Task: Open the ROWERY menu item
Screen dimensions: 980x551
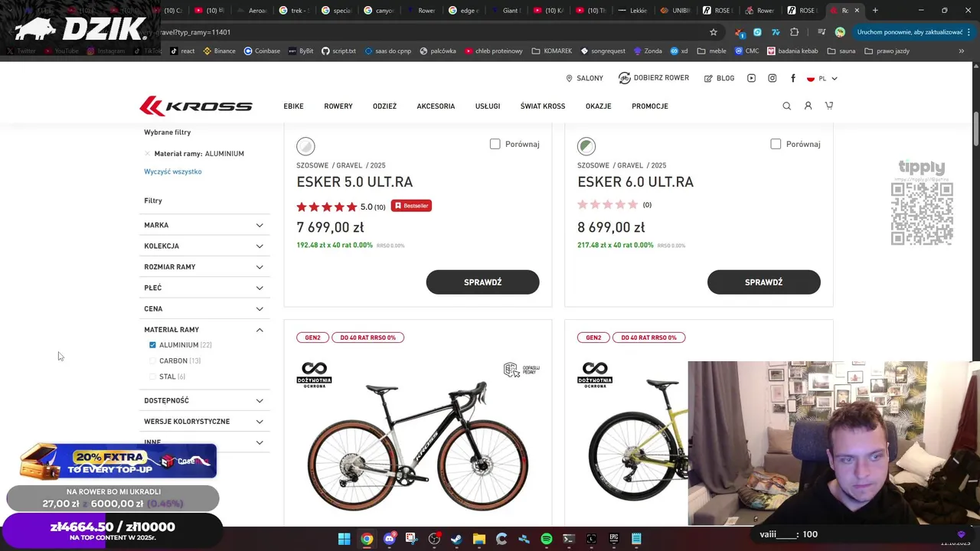Action: 338,106
